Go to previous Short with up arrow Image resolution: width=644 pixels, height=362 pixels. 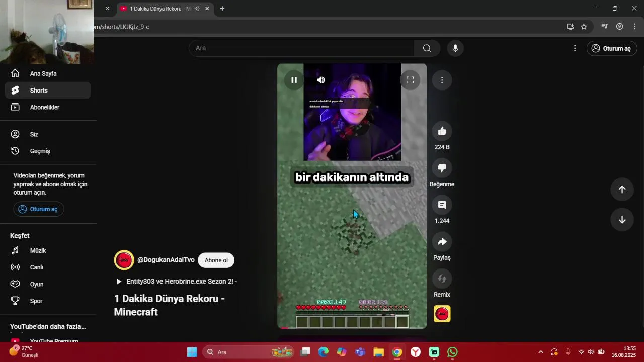coord(622,189)
